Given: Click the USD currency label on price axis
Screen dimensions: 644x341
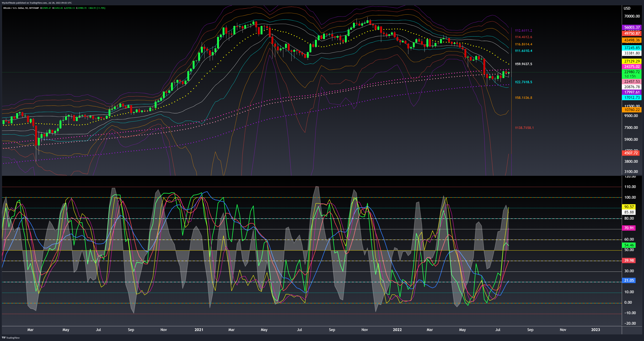Looking at the screenshot, I should coord(627,8).
